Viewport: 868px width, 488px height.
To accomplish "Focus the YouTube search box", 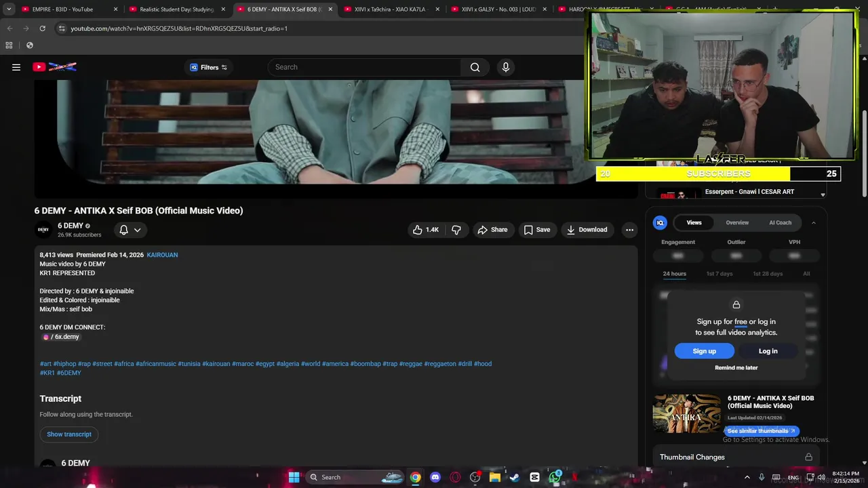I will tap(365, 67).
